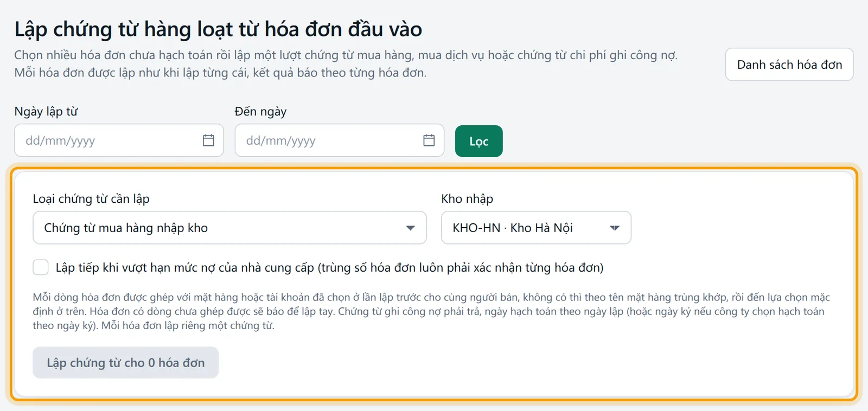Open calendar picker for Ngày lập từ
This screenshot has height=411, width=868.
(208, 140)
